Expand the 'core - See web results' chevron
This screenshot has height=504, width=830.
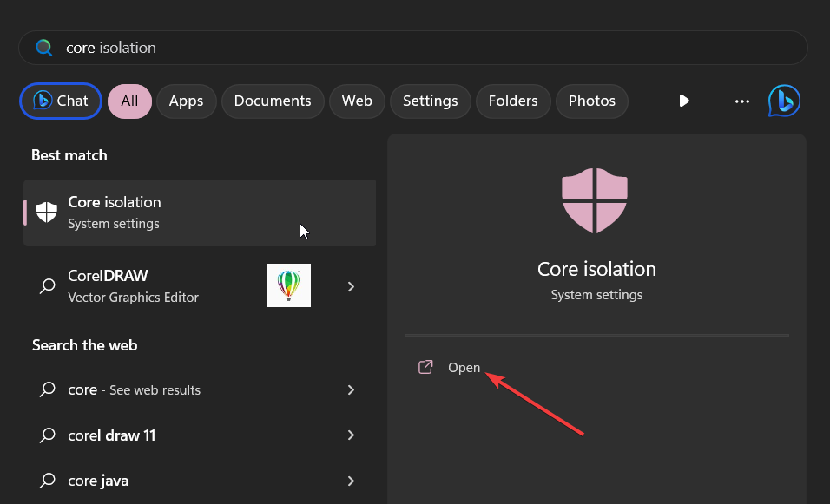[x=351, y=389]
